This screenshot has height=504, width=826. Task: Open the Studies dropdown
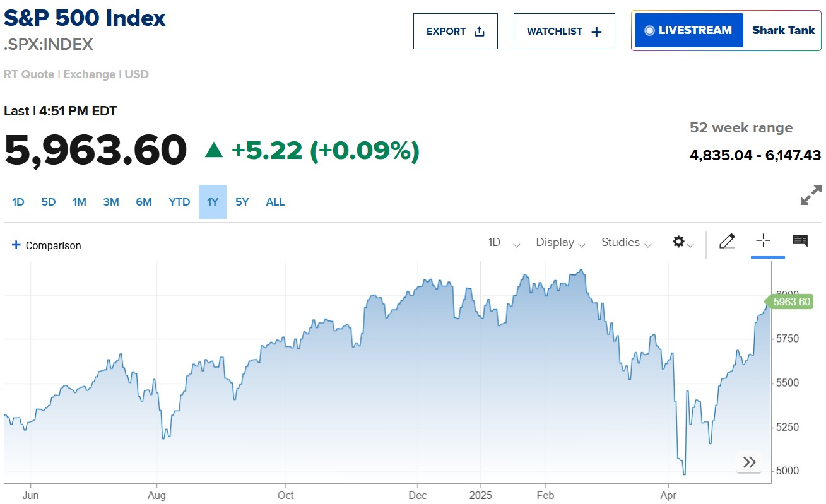(x=626, y=243)
